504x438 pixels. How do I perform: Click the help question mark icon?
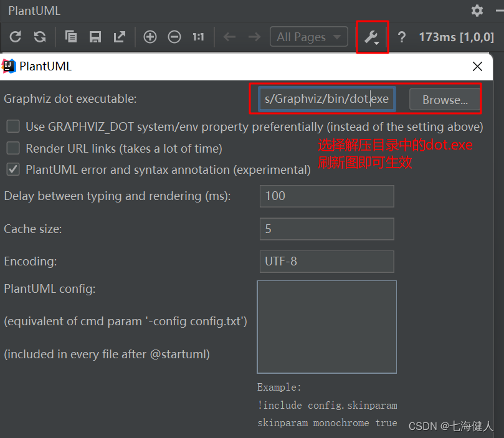(401, 37)
